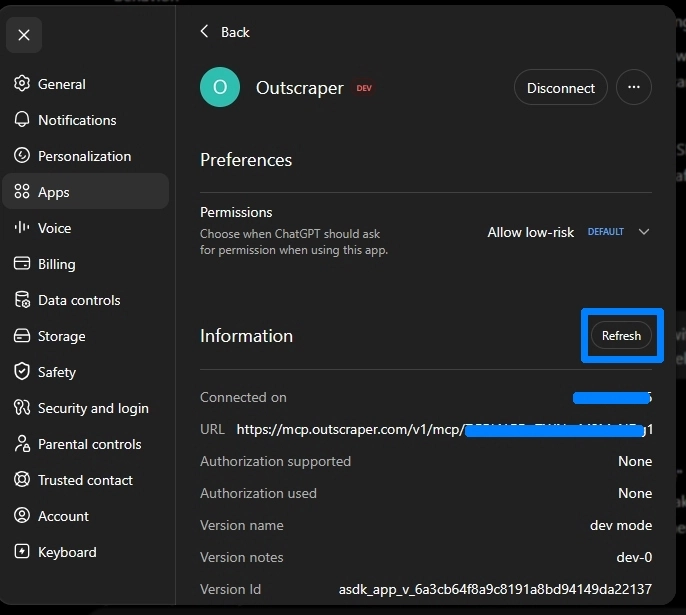The image size is (686, 615).
Task: Click the DEV badge next to Outscraper
Action: tap(364, 88)
